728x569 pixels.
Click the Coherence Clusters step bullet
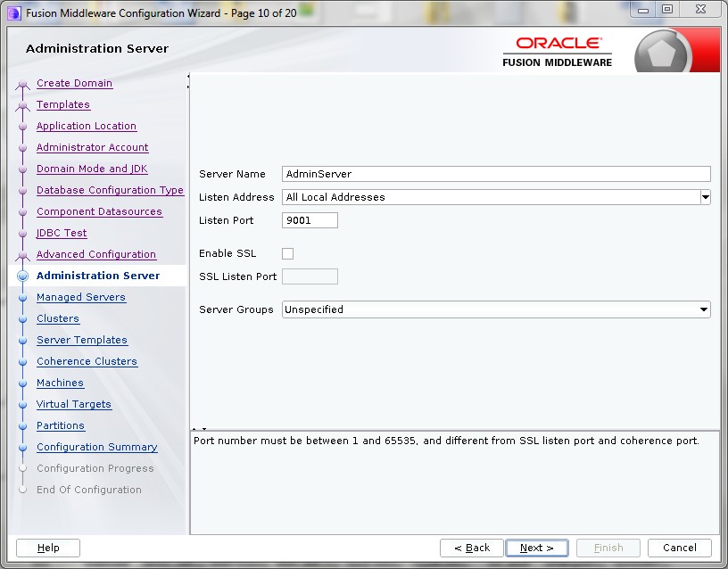click(22, 361)
